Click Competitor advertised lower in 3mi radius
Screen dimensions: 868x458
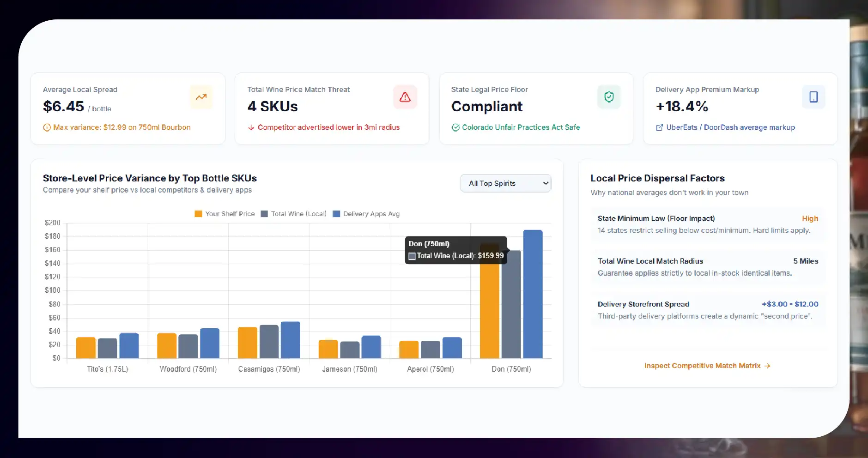(x=328, y=127)
